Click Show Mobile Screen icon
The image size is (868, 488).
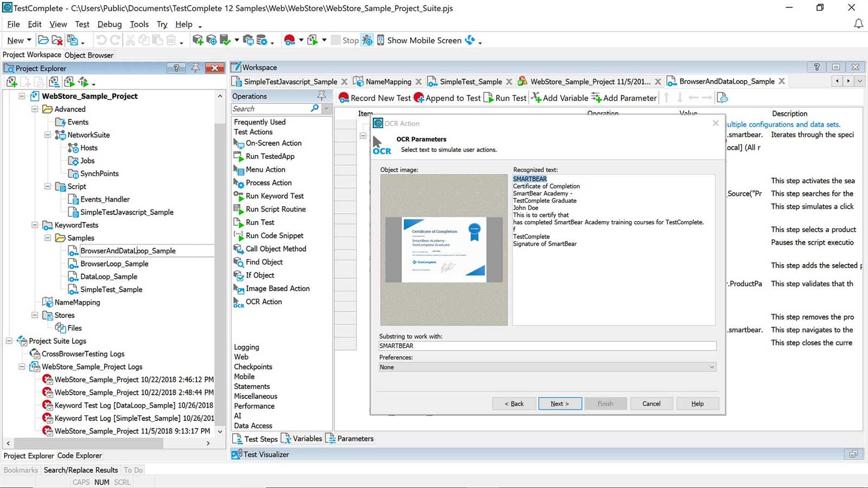click(381, 40)
